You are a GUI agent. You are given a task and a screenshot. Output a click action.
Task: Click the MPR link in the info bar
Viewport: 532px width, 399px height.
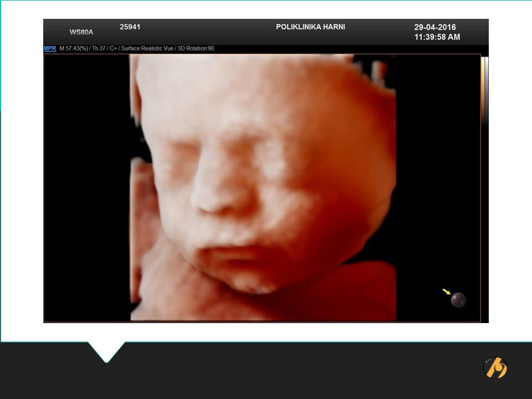coord(49,49)
